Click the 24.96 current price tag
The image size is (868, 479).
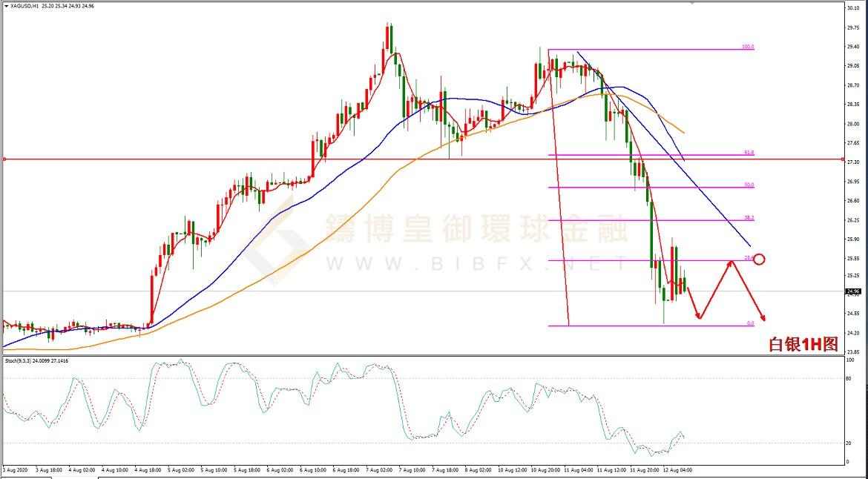852,291
